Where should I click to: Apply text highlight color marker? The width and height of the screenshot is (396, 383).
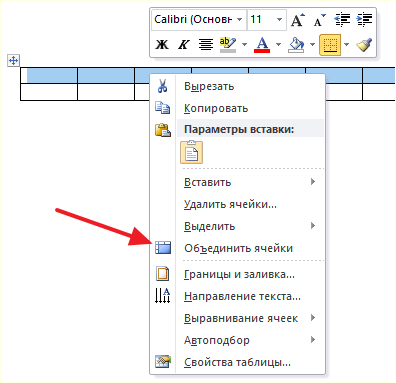coord(228,44)
